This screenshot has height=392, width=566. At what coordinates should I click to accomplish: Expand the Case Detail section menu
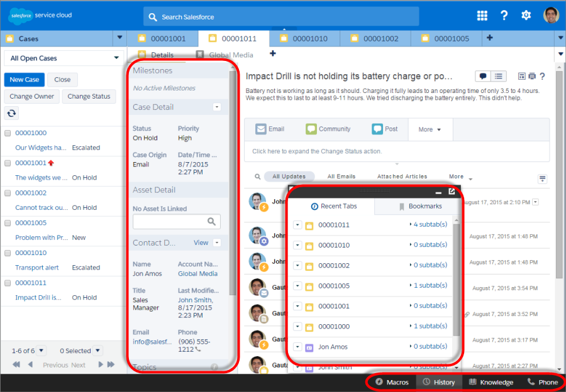click(x=216, y=107)
